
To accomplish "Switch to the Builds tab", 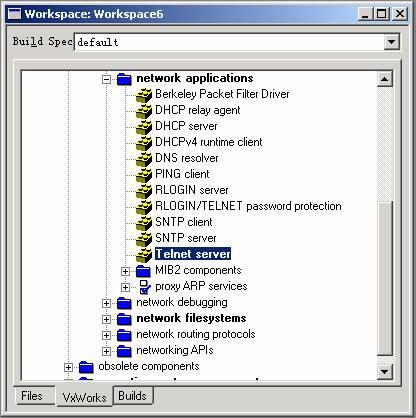I will click(x=133, y=396).
